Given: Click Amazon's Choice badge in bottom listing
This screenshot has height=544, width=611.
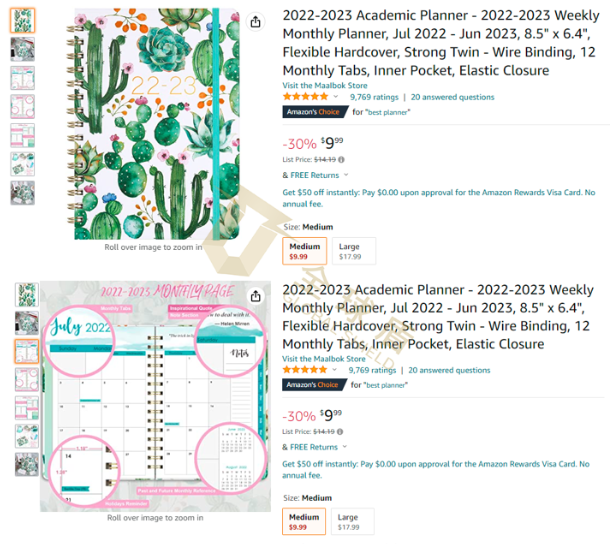Looking at the screenshot, I should tap(314, 385).
